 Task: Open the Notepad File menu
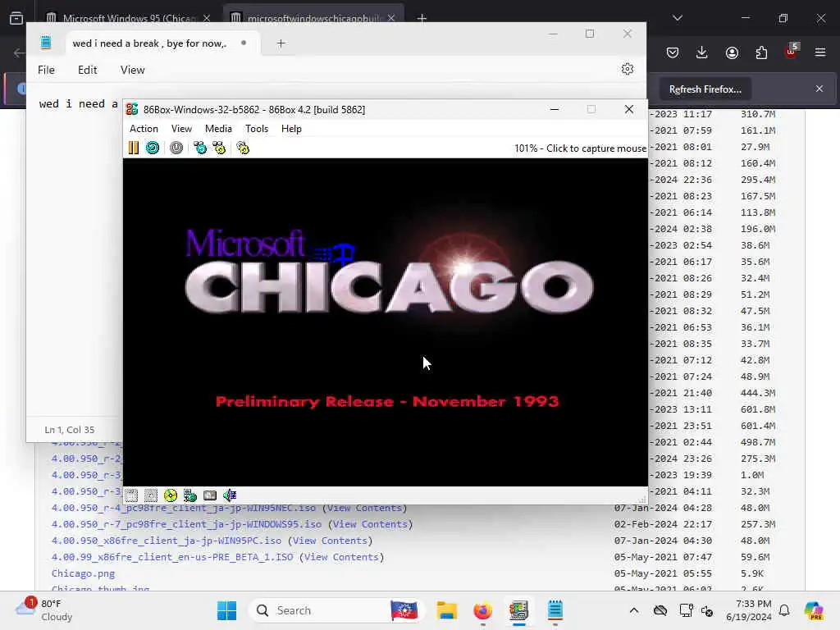tap(46, 70)
